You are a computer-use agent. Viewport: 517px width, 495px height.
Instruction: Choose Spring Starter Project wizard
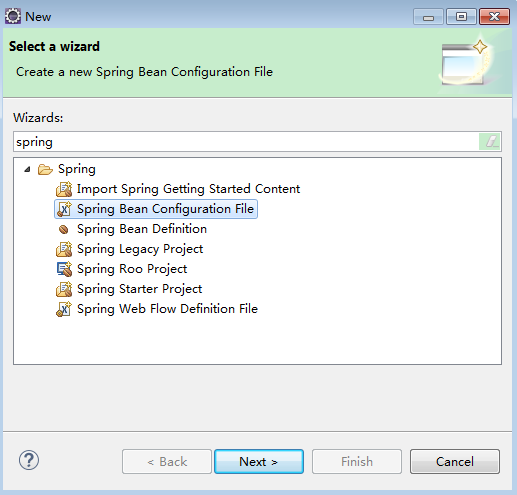140,289
